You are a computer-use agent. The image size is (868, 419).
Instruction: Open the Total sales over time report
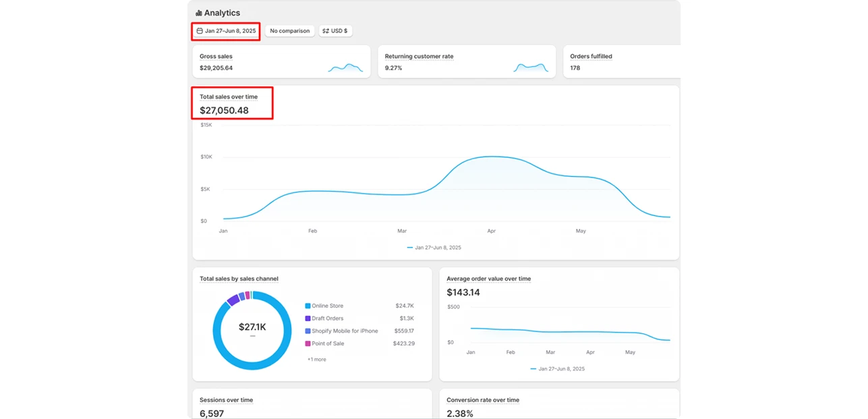click(x=229, y=97)
